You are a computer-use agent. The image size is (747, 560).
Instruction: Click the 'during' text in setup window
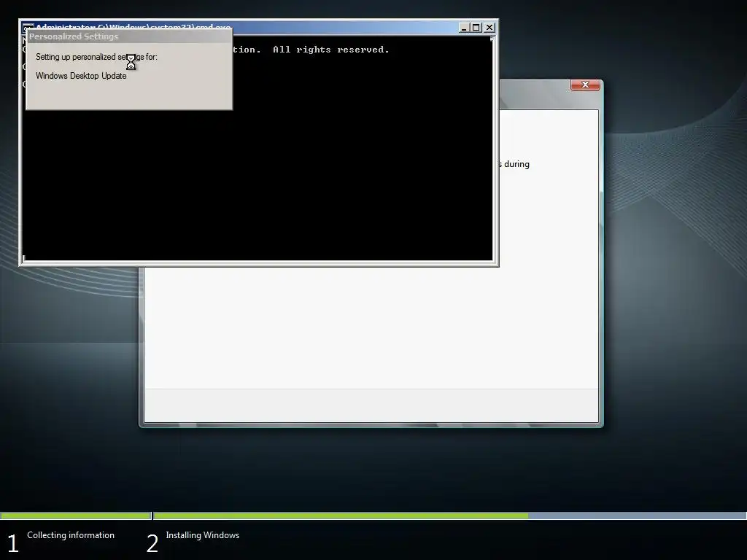pyautogui.click(x=516, y=164)
